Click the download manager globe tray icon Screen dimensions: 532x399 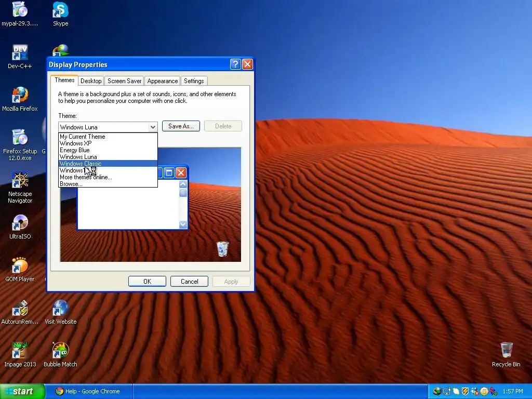point(437,391)
